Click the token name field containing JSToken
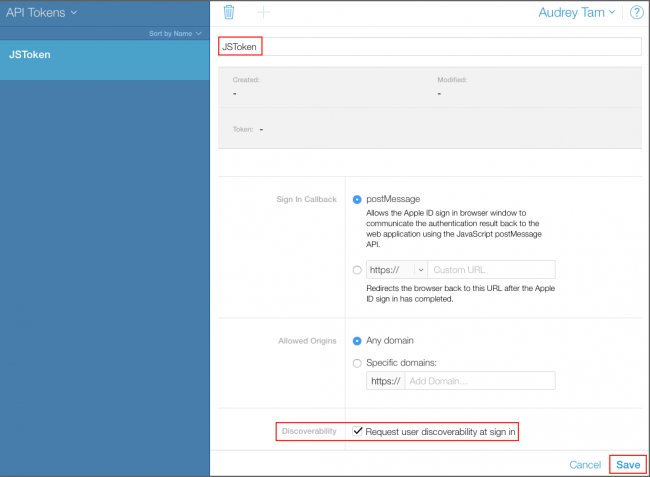Screen dimensions: 650x477 (x=430, y=46)
